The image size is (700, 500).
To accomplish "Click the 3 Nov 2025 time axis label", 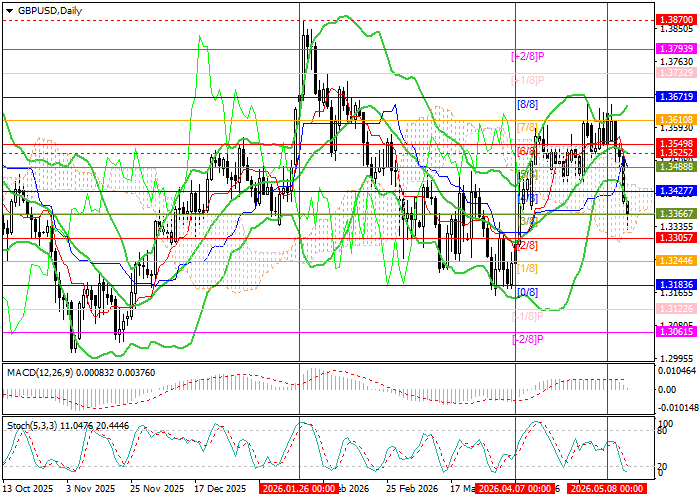I will pos(90,488).
